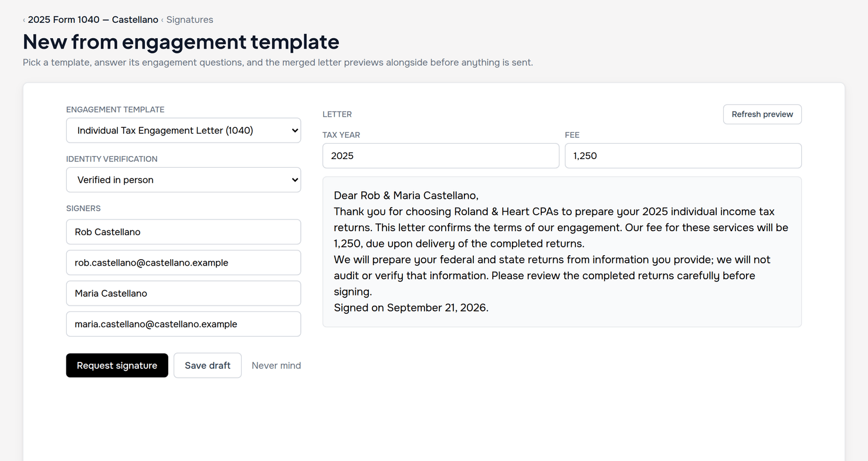Screen dimensions: 868x461
Task: Click the 'IDENTITY VERIFICATION' field label
Action: tap(112, 159)
